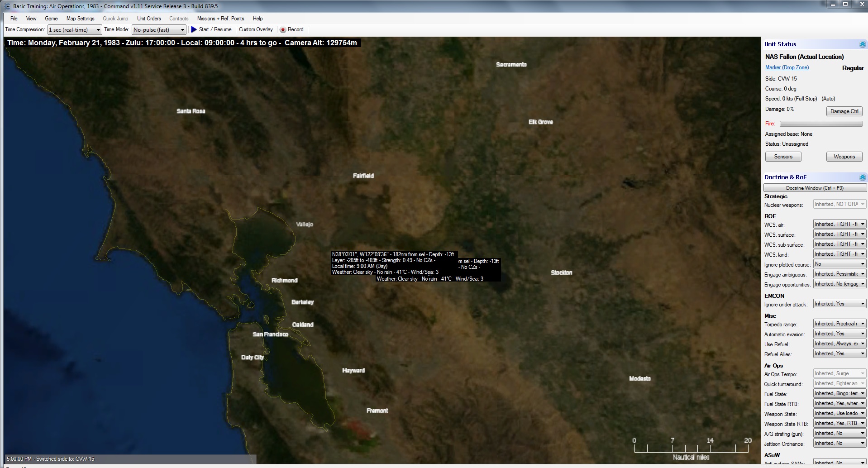Click the Start / Resume play icon

pos(194,29)
